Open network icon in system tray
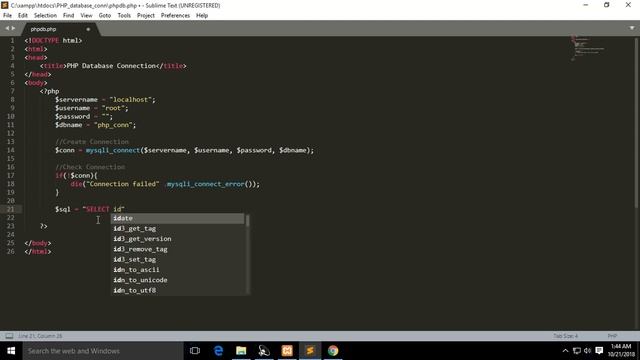The height and width of the screenshot is (360, 640). point(577,351)
